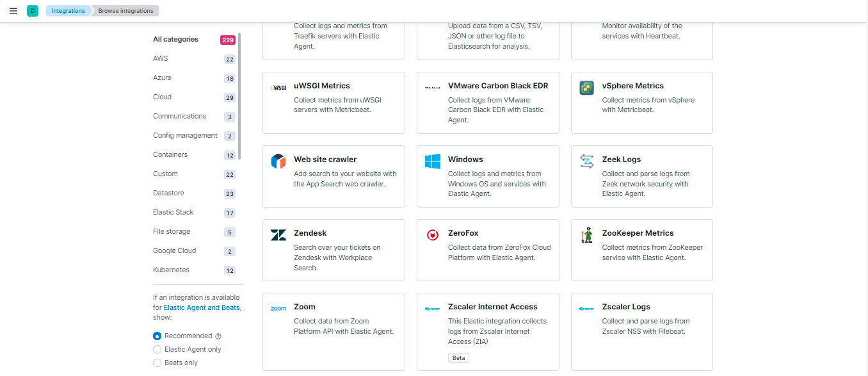Image resolution: width=868 pixels, height=376 pixels.
Task: Open the ZooKeeper Metrics integration title
Action: [x=638, y=233]
